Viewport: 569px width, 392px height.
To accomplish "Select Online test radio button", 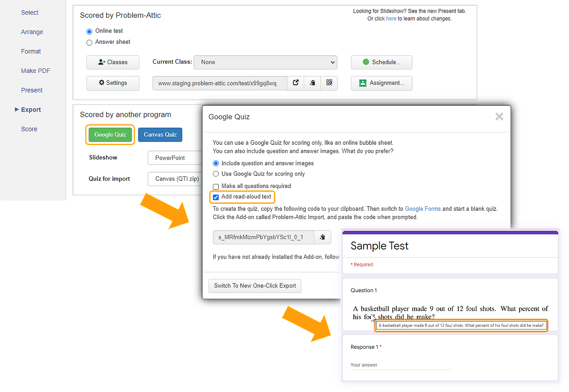I will (x=89, y=31).
